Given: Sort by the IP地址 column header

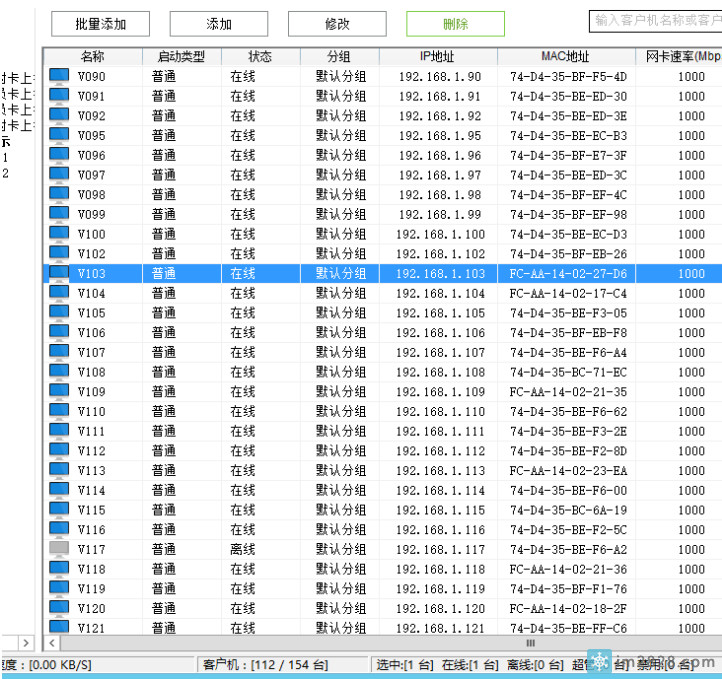Looking at the screenshot, I should coord(438,57).
